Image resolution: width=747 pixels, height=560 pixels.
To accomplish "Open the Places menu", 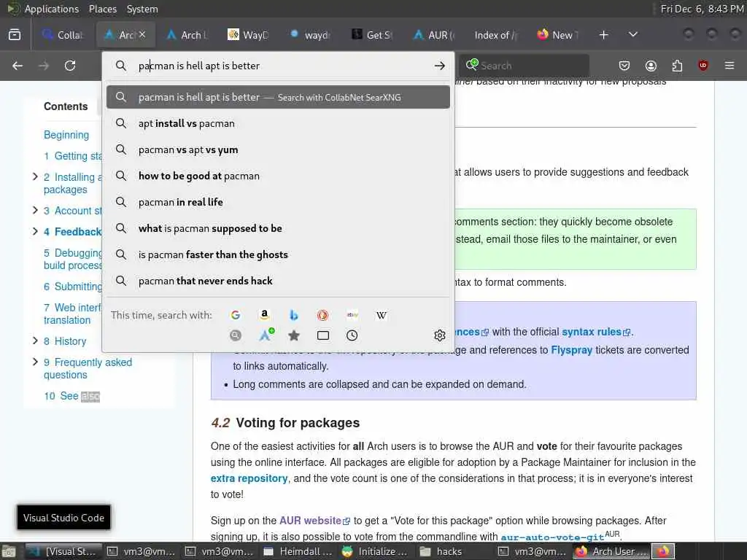I will [x=102, y=9].
